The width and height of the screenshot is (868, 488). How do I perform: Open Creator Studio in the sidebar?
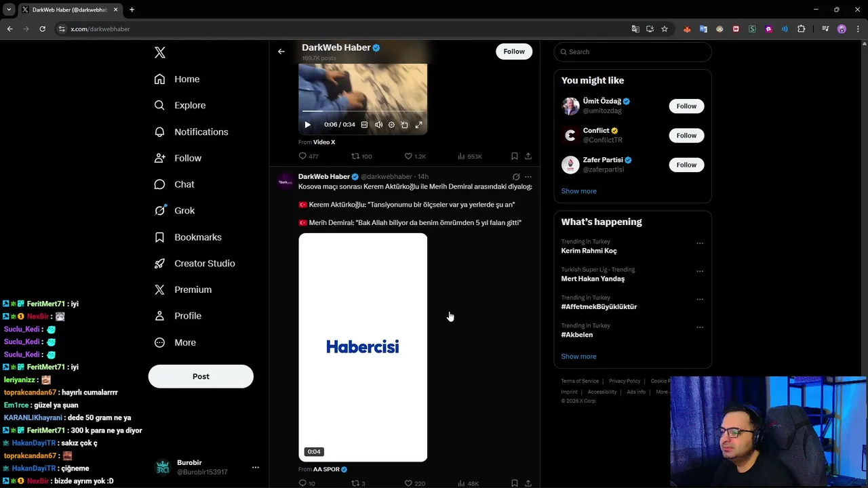[x=195, y=263]
